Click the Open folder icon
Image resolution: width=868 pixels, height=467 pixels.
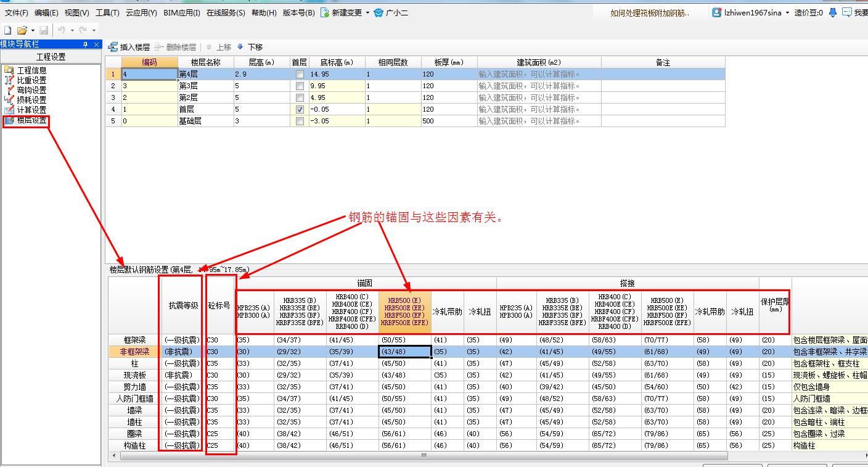(22, 30)
